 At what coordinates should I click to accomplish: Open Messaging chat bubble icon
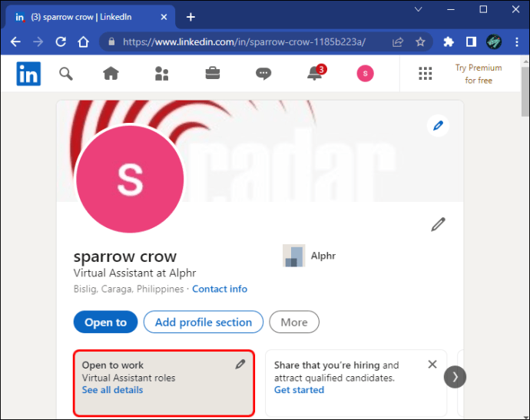[263, 73]
